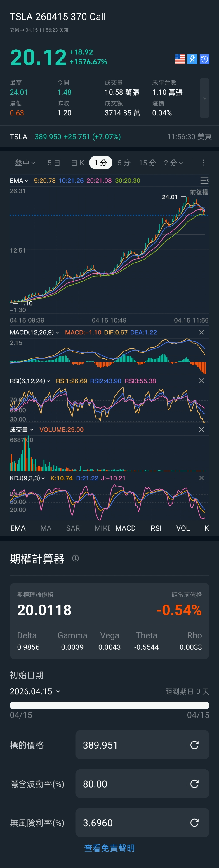Reset the 標的價格 value with refresh icon
This screenshot has height=868, width=219.
click(x=194, y=745)
